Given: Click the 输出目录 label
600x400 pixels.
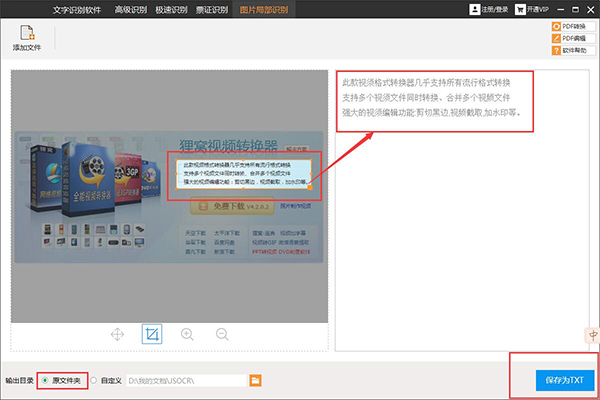Looking at the screenshot, I should (19, 380).
